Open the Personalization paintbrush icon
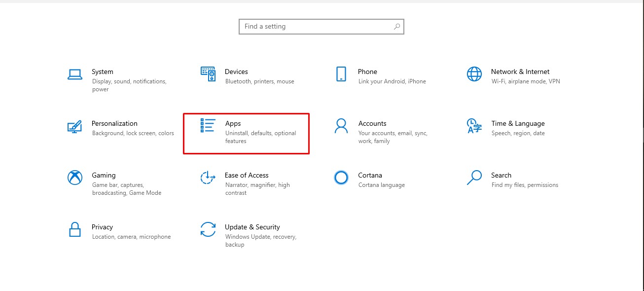 tap(74, 126)
